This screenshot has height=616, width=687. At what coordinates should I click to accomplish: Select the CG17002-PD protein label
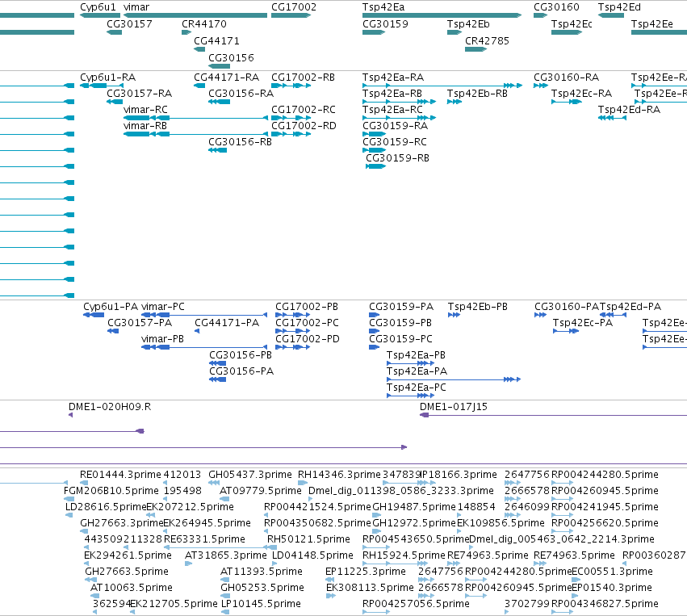pyautogui.click(x=307, y=339)
